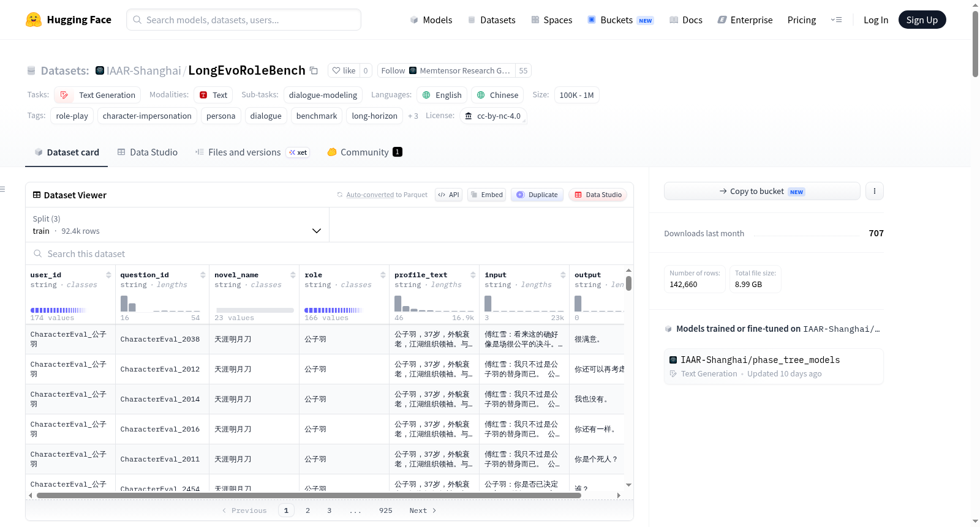Click the question_id length histogram

tap(160, 303)
